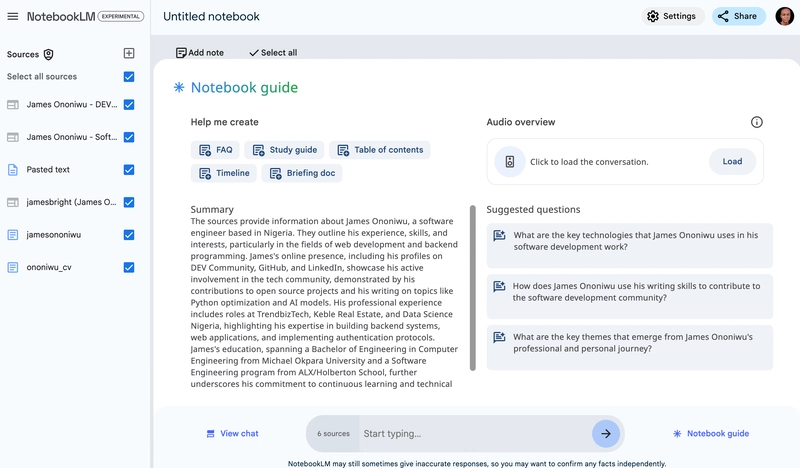Ask suggested question about key technologies
The height and width of the screenshot is (468, 800).
[x=630, y=245]
